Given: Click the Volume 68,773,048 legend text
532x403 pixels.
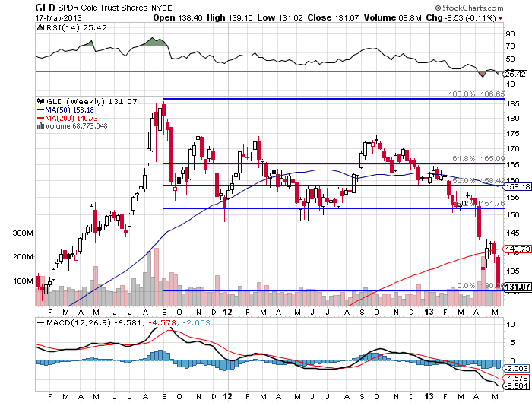Looking at the screenshot, I should 76,126.
